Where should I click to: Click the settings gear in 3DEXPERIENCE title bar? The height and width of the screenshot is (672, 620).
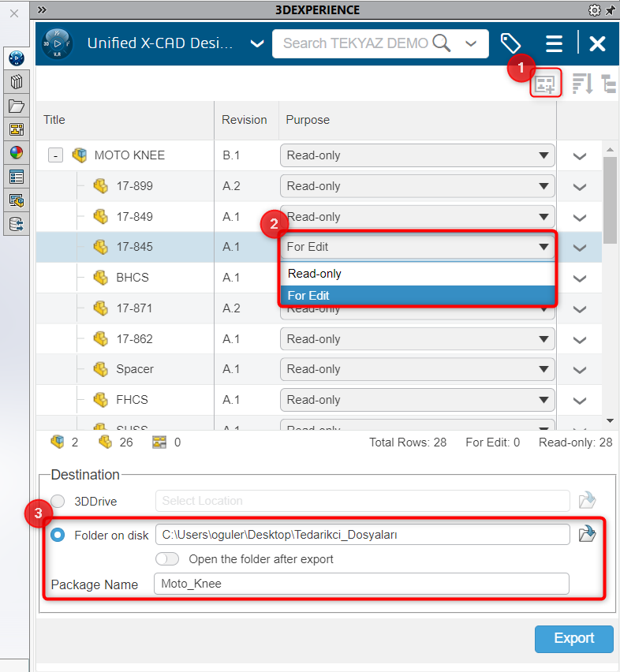tap(594, 9)
